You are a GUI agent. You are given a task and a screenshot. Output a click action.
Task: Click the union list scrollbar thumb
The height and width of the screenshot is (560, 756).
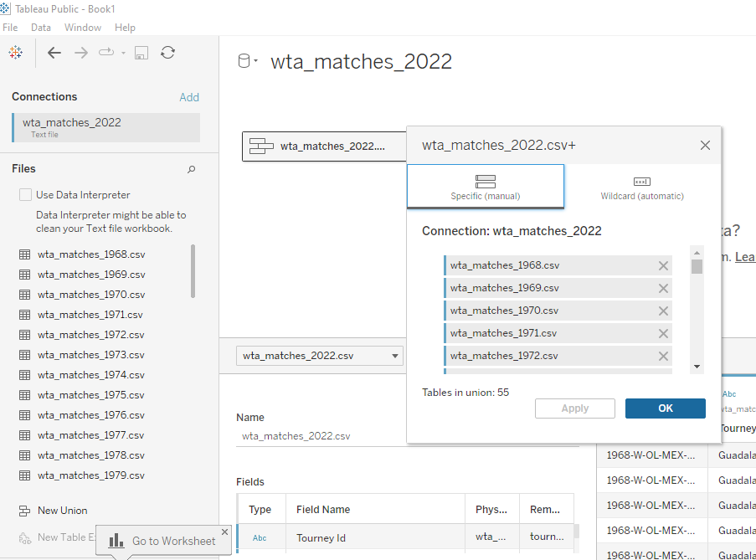[697, 266]
